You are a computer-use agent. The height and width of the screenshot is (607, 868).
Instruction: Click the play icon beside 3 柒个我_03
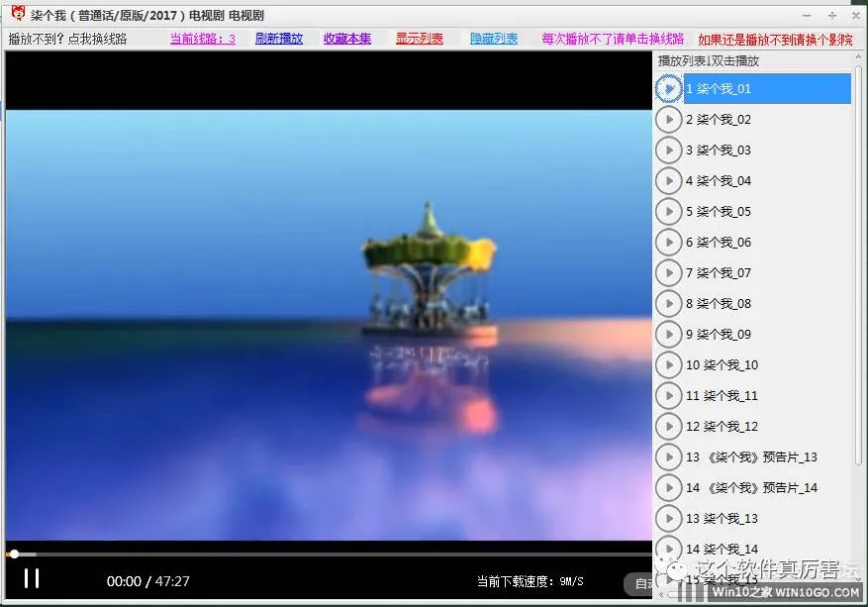tap(668, 151)
